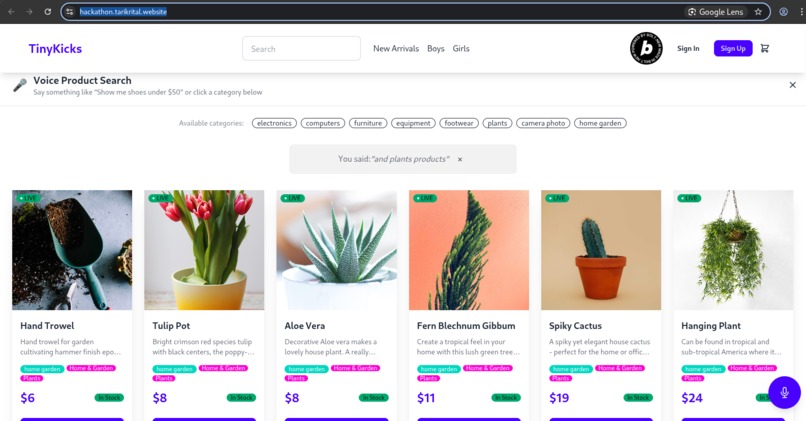Click the Plants tag on Fern Blechnum Gibbum
Screen dimensions: 806x421
tap(428, 378)
